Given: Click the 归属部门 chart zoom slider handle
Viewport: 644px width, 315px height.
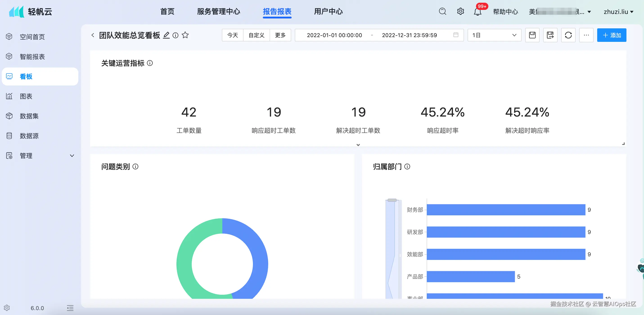Looking at the screenshot, I should coord(392,200).
